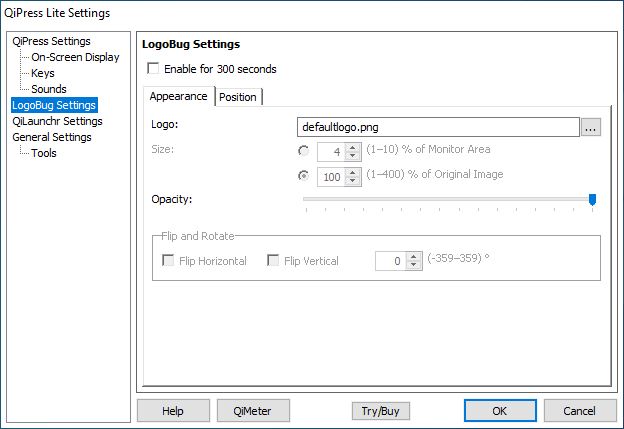Decrease the rotation degrees spinner
Image resolution: width=624 pixels, height=429 pixels.
tap(413, 265)
